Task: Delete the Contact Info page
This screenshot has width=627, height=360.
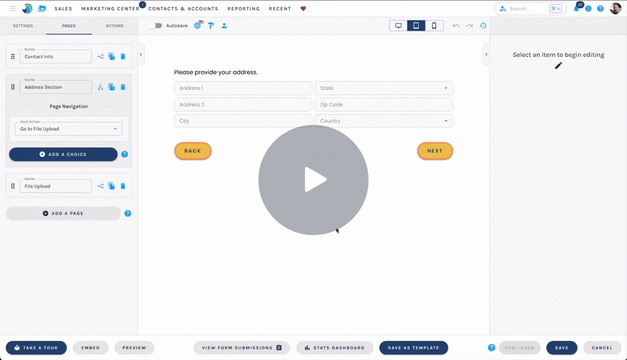Action: (123, 56)
